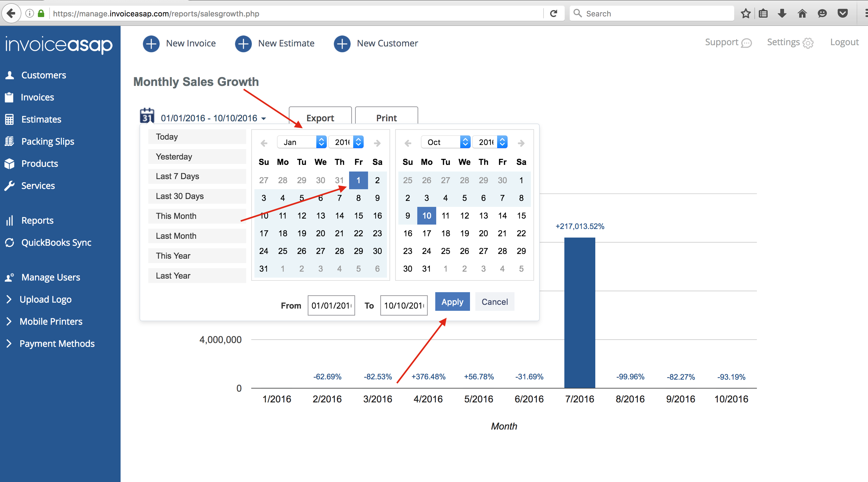
Task: Open the left calendar year dropdown
Action: pos(346,142)
